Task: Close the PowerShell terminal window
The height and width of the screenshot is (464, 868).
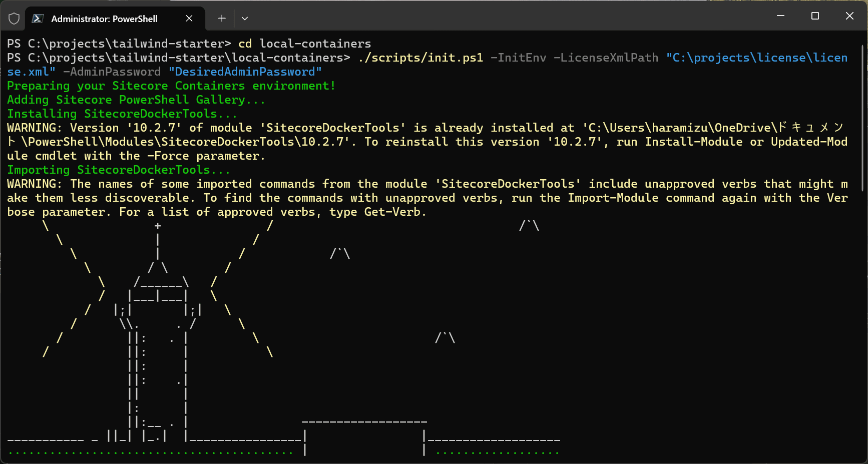Action: click(849, 16)
